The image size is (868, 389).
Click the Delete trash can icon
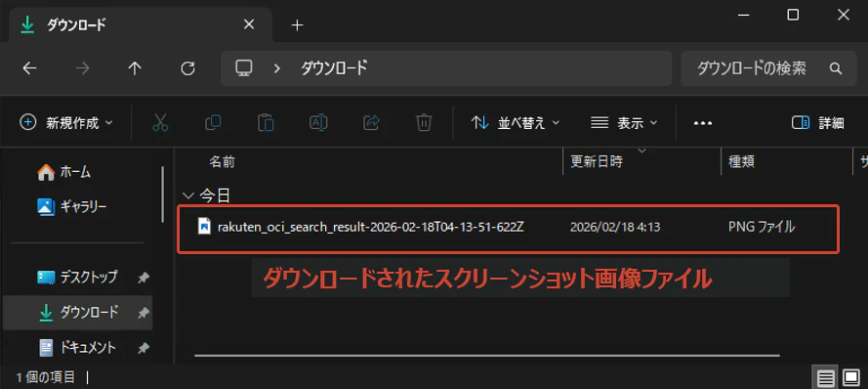[424, 122]
